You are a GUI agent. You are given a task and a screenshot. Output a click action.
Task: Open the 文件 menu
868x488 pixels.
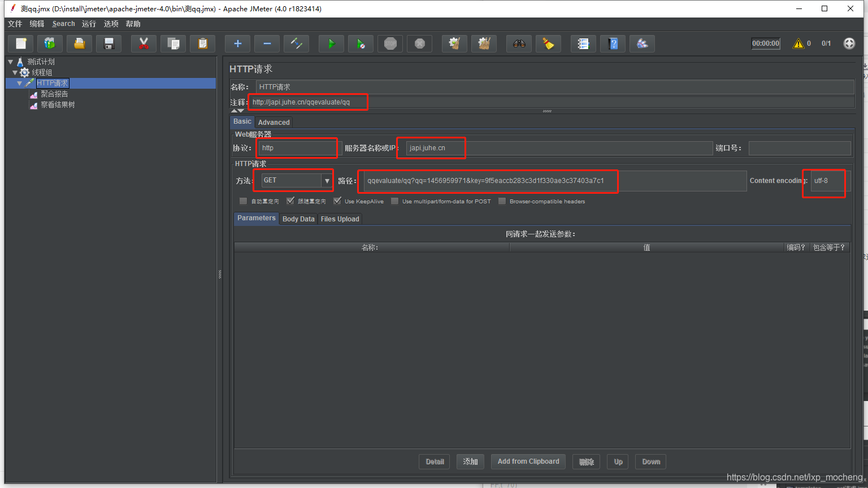coord(15,24)
